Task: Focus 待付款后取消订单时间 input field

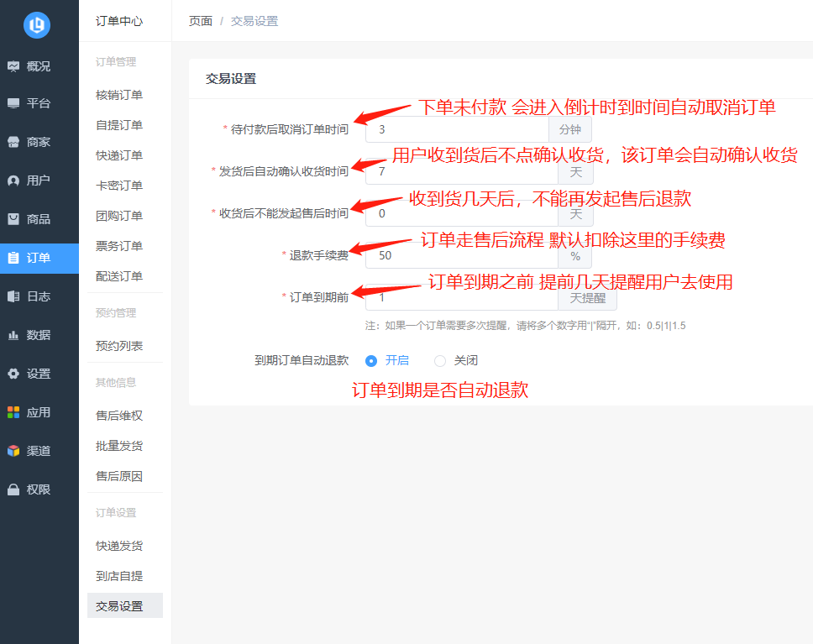Action: coord(457,129)
